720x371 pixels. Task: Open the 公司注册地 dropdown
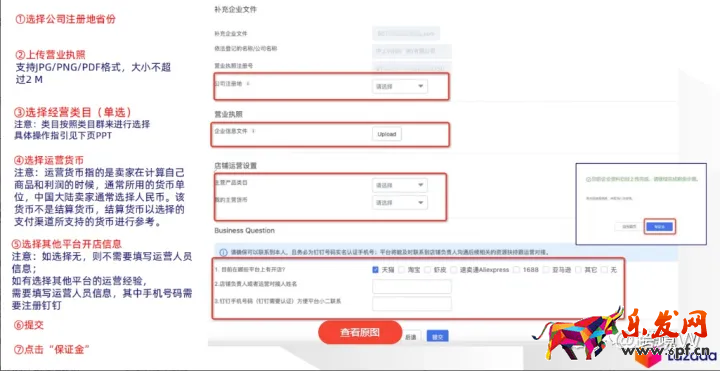click(399, 86)
